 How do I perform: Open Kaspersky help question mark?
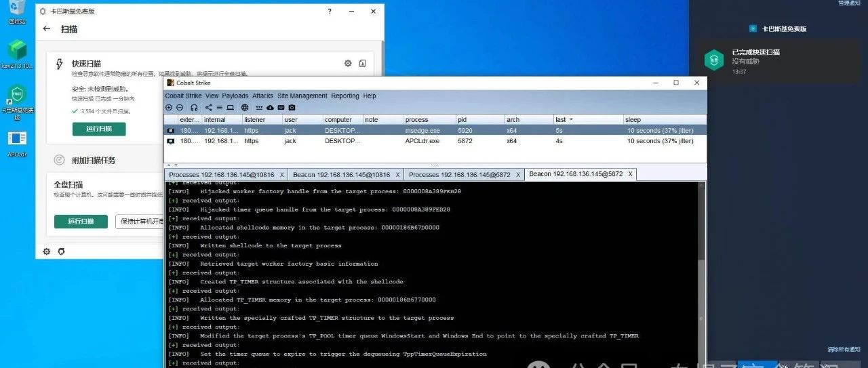point(330,12)
